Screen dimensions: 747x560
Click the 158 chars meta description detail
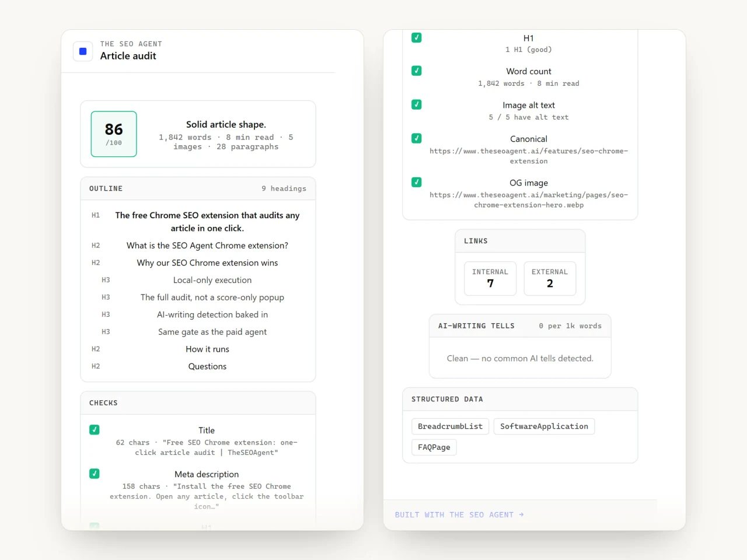207,496
